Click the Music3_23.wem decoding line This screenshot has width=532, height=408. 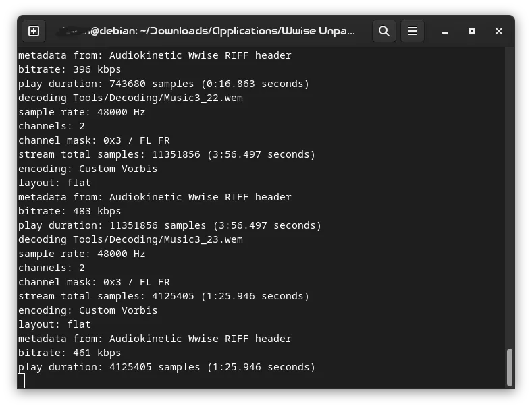tap(130, 239)
